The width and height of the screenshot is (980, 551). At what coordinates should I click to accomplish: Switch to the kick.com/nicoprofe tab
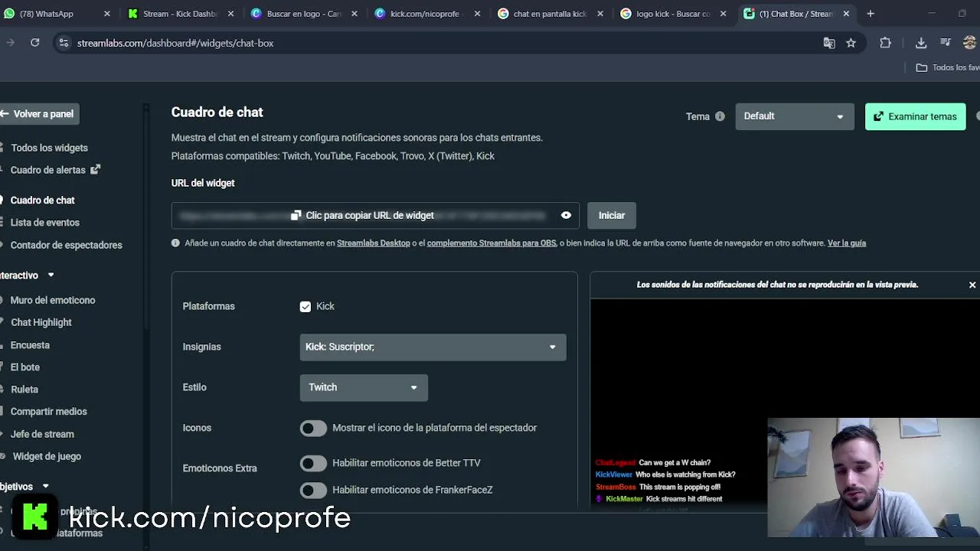pos(425,13)
